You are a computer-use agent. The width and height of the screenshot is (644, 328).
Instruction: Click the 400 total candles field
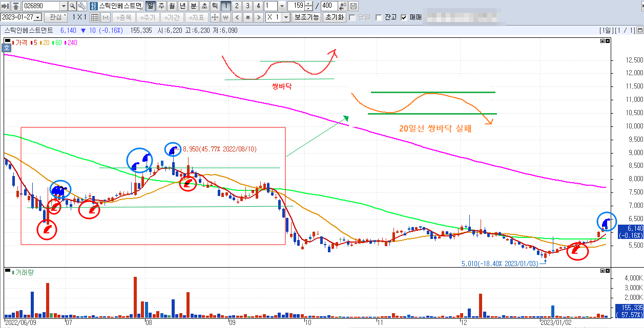329,6
